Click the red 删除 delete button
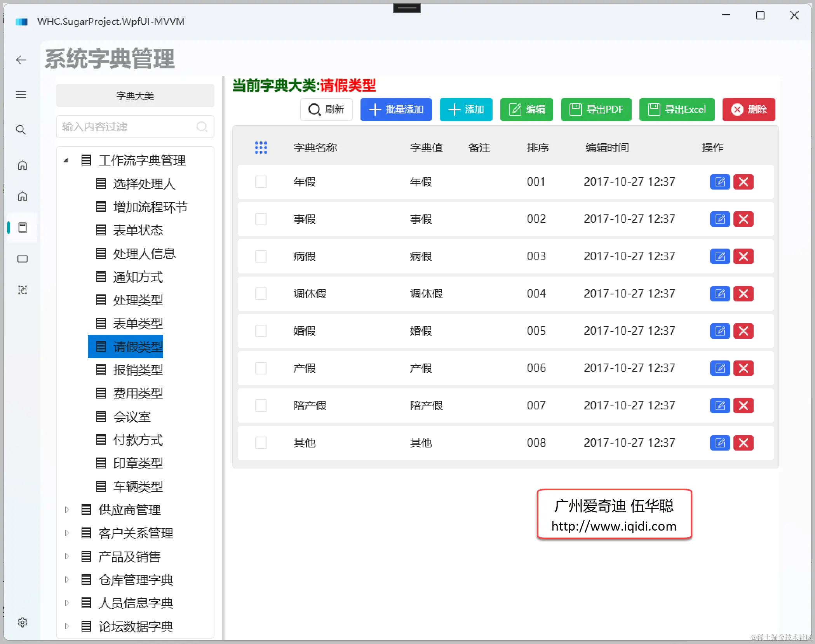Viewport: 815px width, 644px height. point(749,110)
